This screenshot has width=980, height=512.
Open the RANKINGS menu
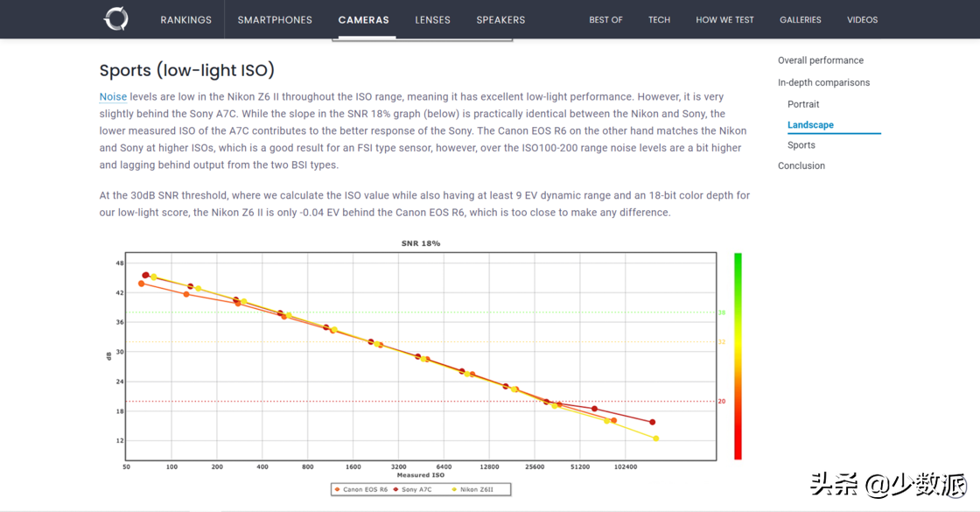point(185,20)
